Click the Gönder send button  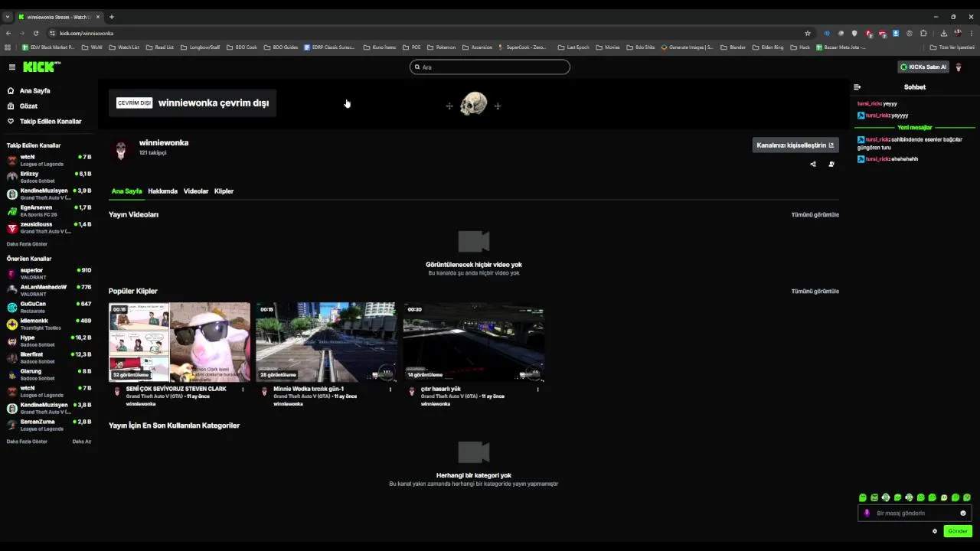(958, 531)
